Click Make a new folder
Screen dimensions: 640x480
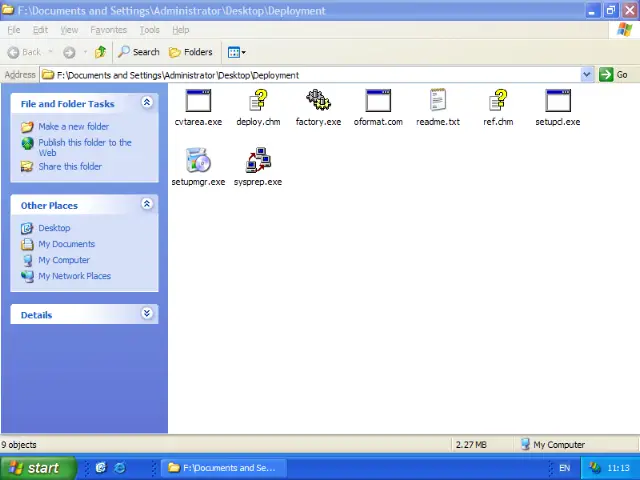[x=73, y=127]
